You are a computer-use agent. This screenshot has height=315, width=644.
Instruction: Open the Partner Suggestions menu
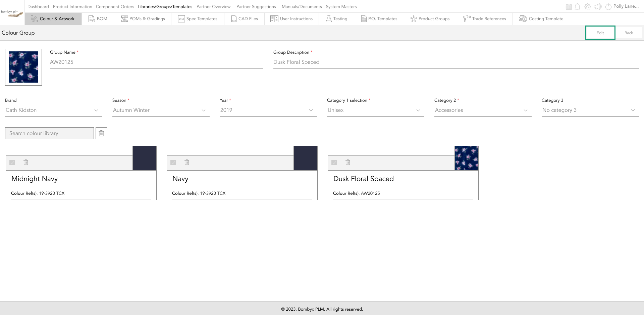(x=256, y=7)
